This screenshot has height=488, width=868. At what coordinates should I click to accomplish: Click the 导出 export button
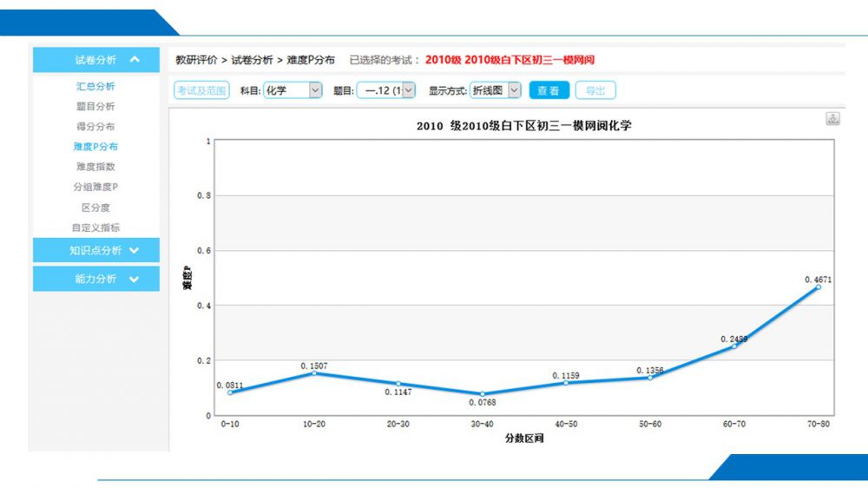pyautogui.click(x=595, y=90)
